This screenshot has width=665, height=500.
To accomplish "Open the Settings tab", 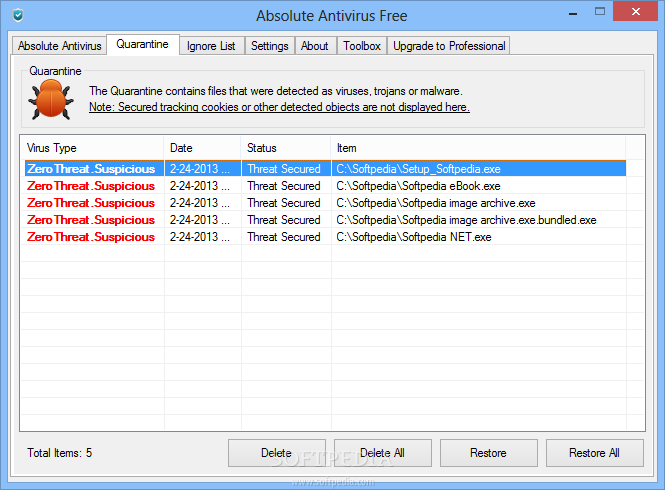I will click(x=269, y=46).
